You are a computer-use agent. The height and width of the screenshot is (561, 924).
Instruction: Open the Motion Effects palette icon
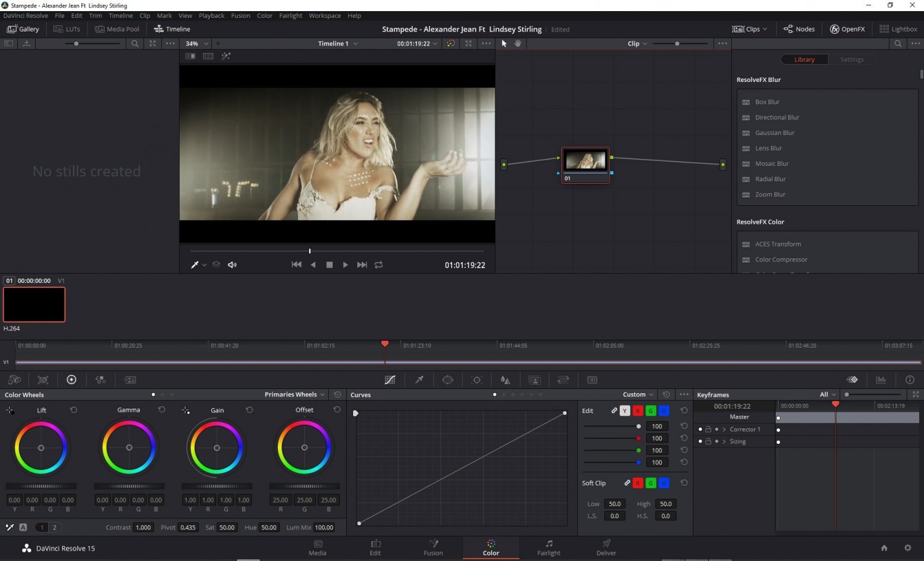pyautogui.click(x=130, y=380)
